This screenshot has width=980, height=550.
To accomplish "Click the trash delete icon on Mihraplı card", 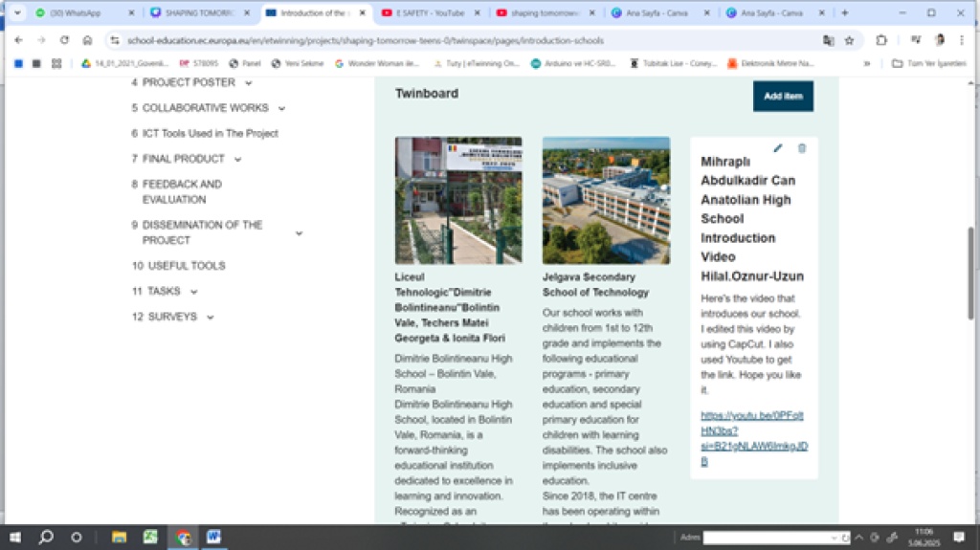I will click(x=802, y=148).
